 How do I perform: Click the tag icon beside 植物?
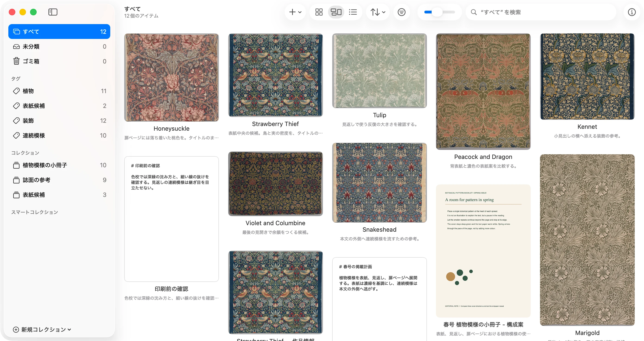[16, 91]
